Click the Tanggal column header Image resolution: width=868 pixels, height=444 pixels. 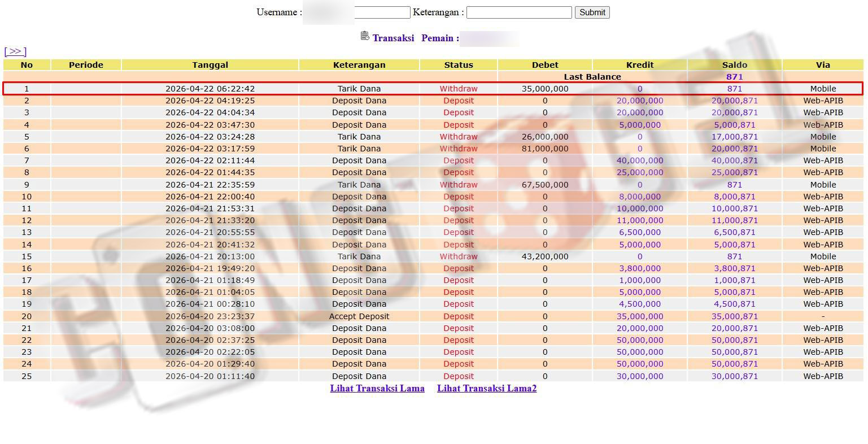click(210, 65)
